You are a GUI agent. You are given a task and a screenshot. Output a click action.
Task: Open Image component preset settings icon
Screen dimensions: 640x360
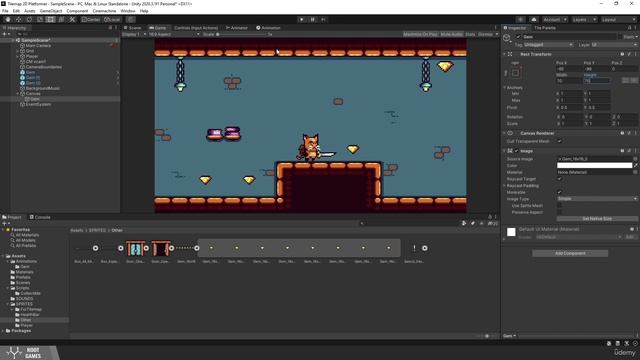[629, 151]
